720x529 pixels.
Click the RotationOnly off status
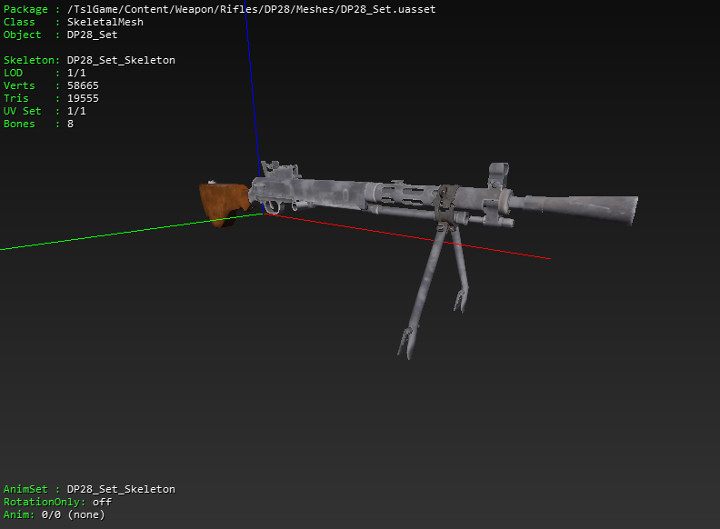pyautogui.click(x=102, y=502)
